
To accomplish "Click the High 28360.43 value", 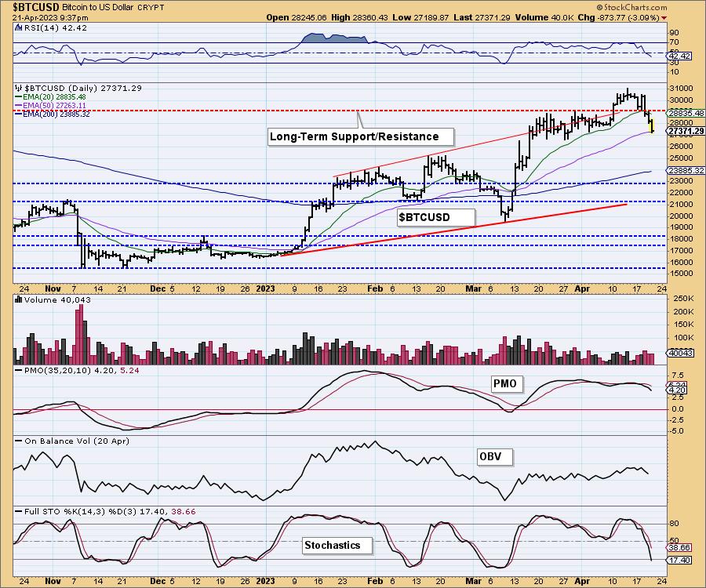I will click(358, 17).
